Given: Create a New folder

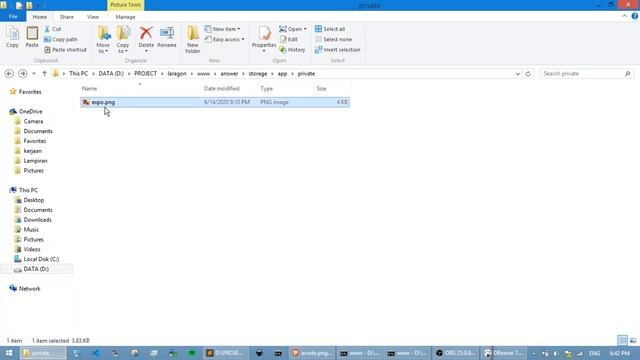Looking at the screenshot, I should pos(193,40).
